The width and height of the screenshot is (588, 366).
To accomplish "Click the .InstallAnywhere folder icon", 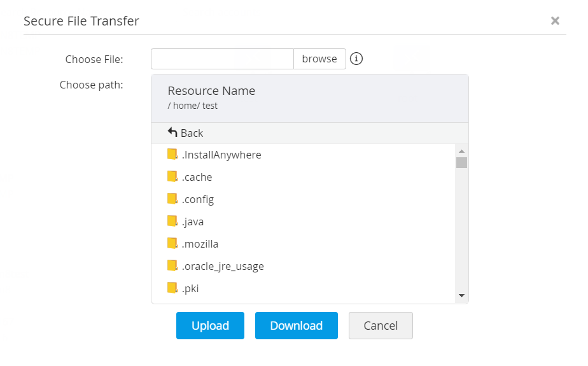I will (x=172, y=155).
